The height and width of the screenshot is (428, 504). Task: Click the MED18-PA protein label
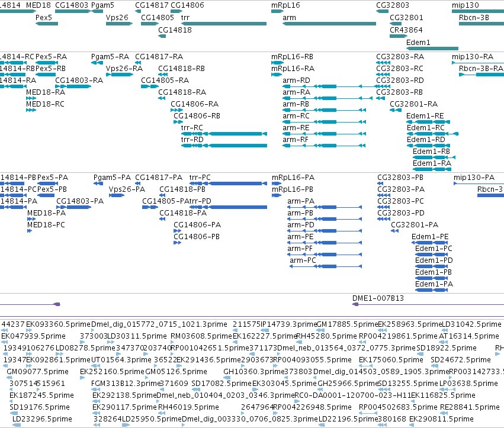pyautogui.click(x=46, y=213)
